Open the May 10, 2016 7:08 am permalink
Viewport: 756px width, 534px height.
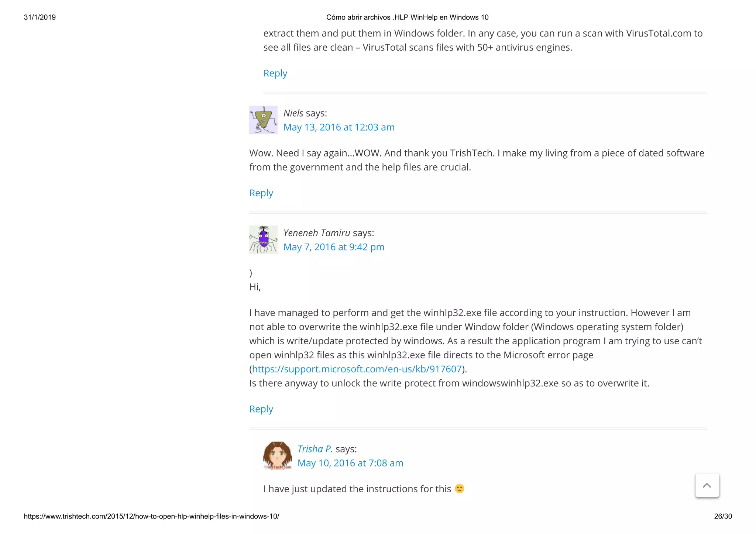point(350,463)
